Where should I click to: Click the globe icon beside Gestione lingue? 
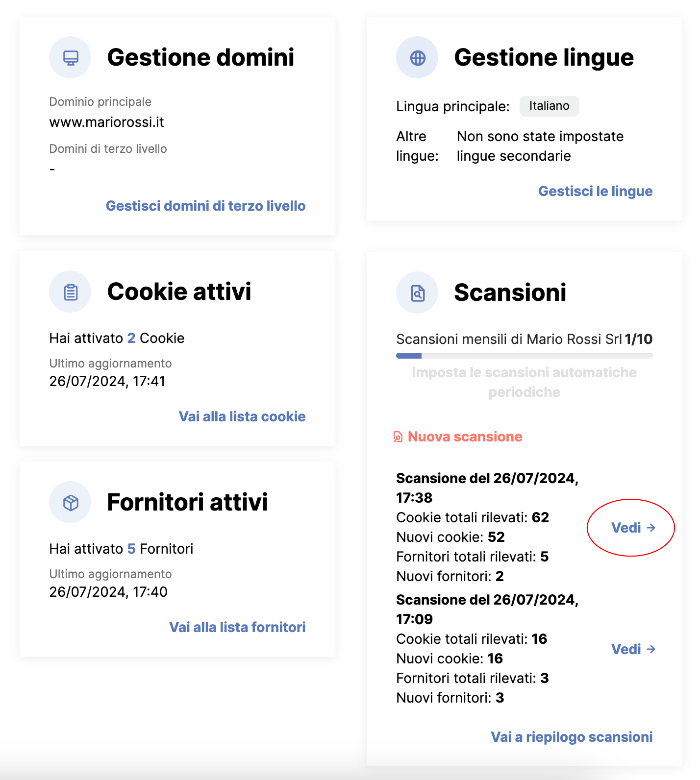coord(418,58)
